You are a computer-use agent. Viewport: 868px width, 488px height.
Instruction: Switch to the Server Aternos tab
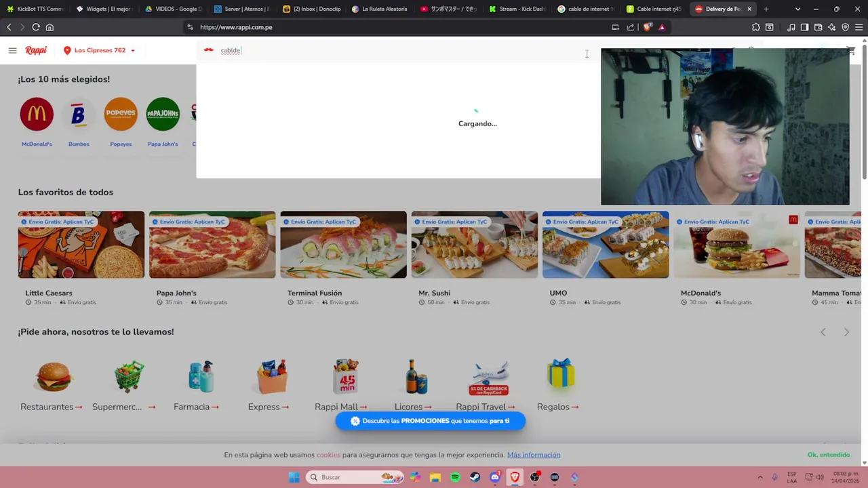pyautogui.click(x=241, y=9)
